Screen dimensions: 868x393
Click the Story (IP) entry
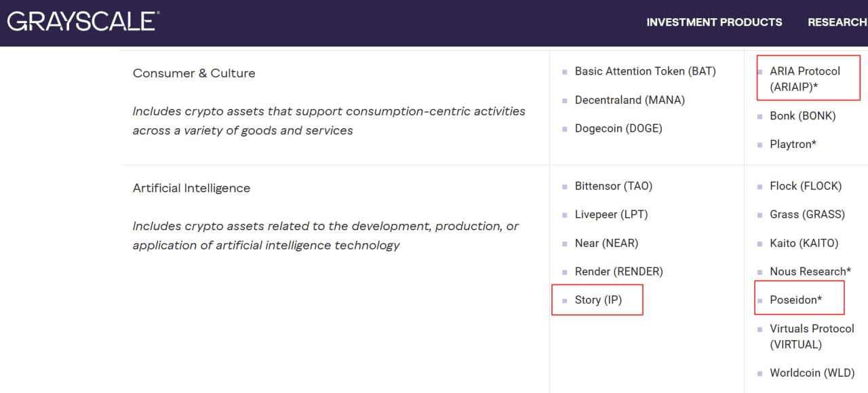[598, 300]
